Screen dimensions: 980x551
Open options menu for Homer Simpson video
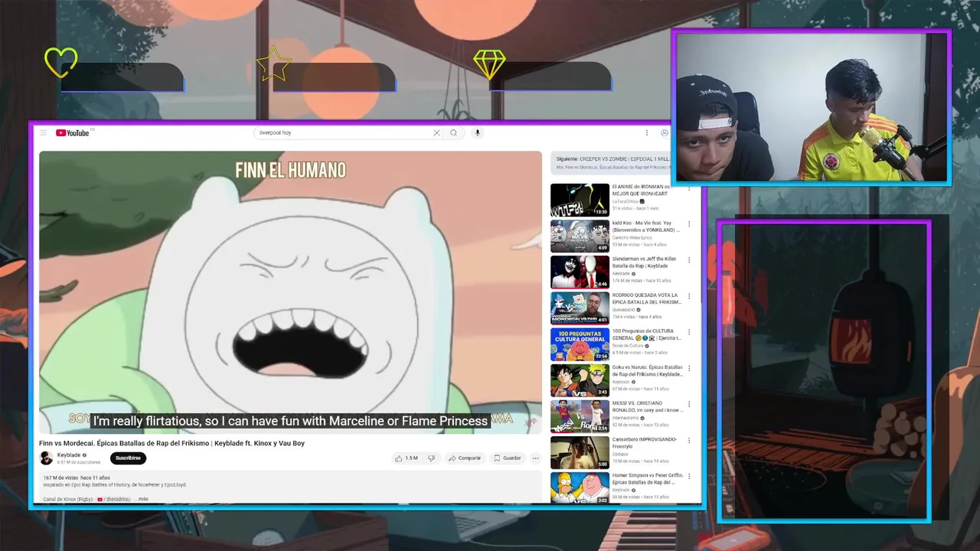pos(688,476)
